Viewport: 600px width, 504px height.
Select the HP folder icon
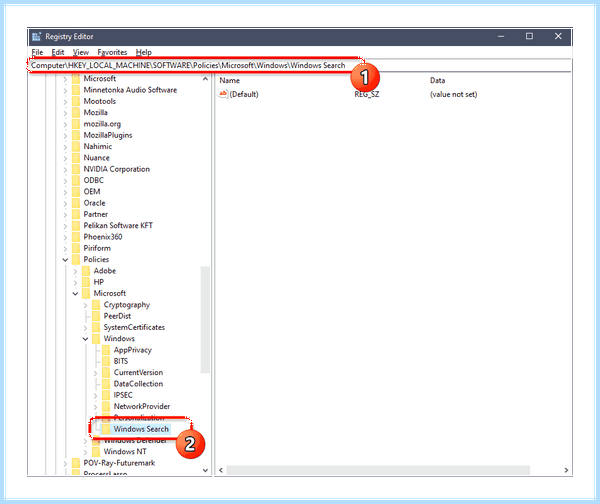[86, 282]
